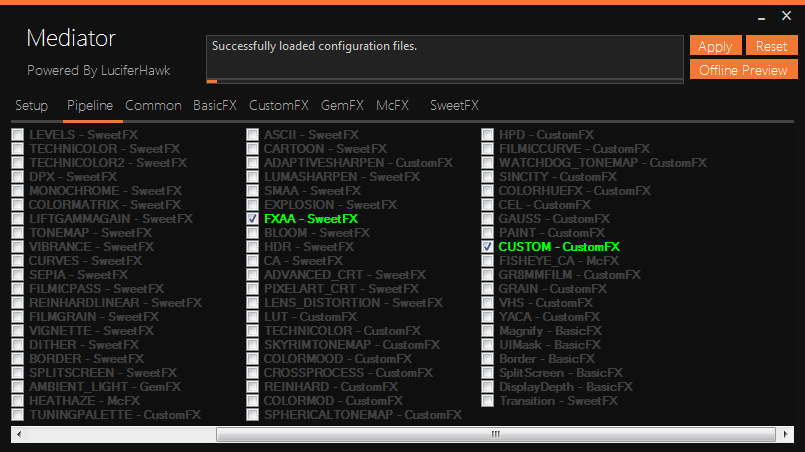Check the SINCITY - CustomFX box

coord(488,177)
